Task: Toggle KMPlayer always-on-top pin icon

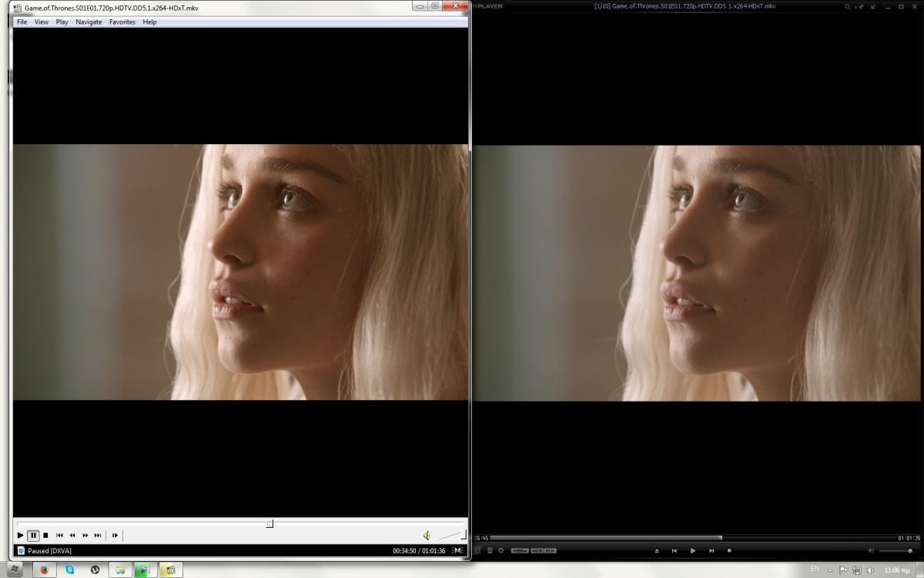Action: 861,6
